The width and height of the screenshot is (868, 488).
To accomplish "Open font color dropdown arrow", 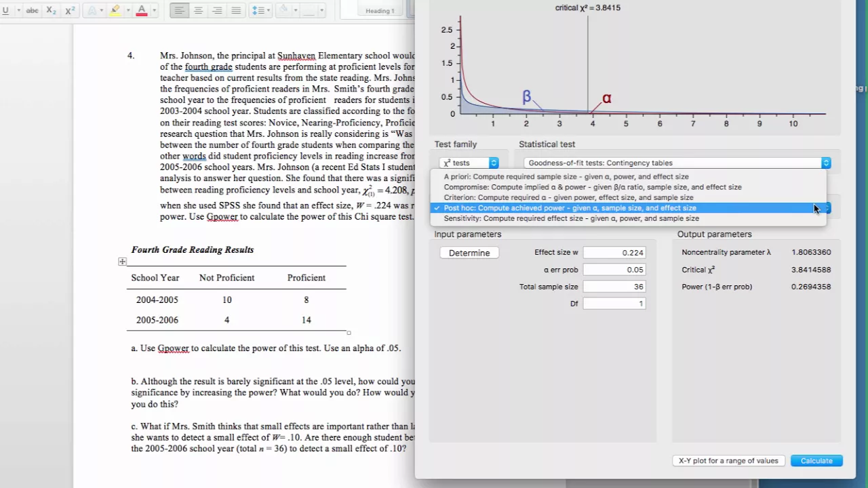I will [154, 11].
